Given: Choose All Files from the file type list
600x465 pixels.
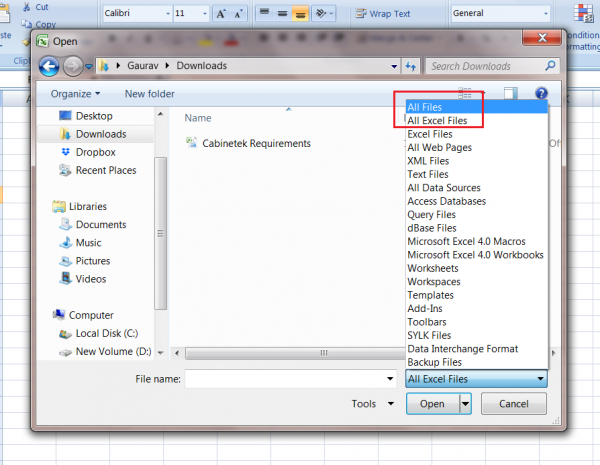Looking at the screenshot, I should coord(424,107).
